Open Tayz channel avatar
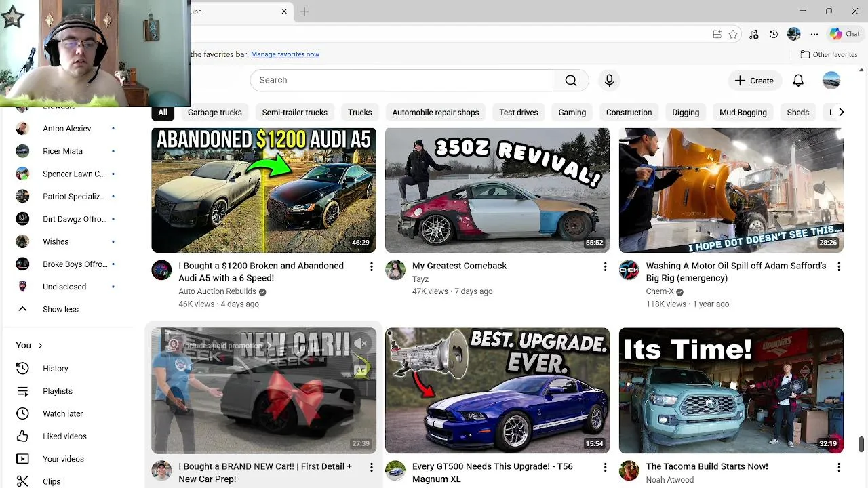This screenshot has height=488, width=868. [395, 270]
